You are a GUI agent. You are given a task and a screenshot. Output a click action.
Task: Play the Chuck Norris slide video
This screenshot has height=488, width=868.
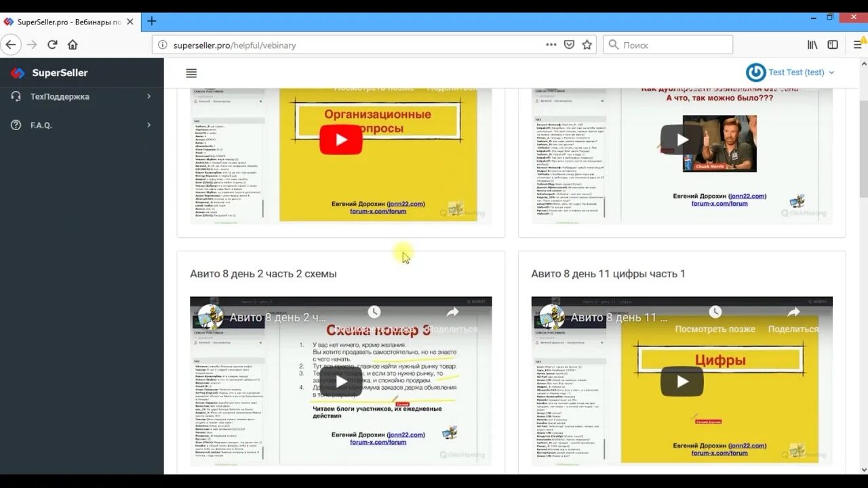pyautogui.click(x=682, y=140)
